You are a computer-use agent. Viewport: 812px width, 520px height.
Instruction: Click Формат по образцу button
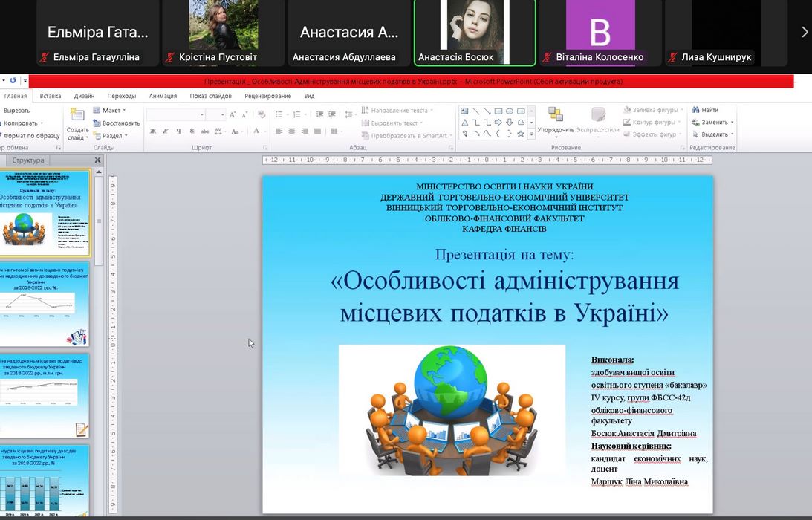coord(30,136)
